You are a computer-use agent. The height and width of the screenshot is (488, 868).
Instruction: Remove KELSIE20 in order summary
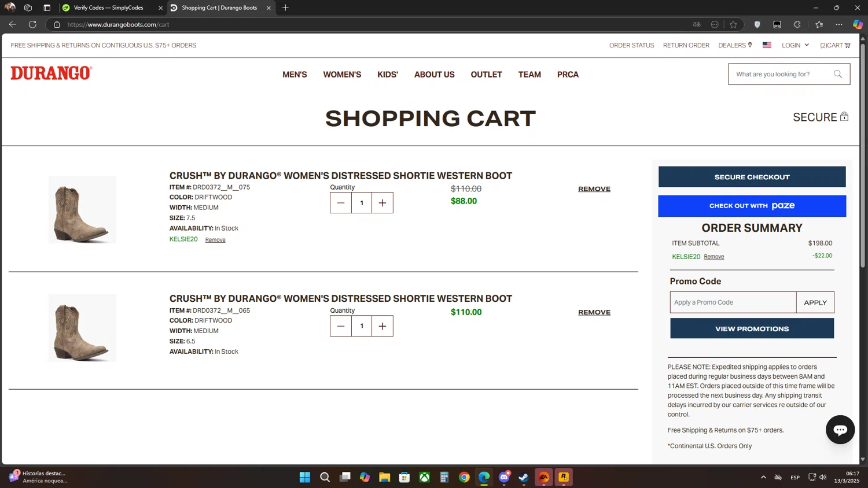713,257
